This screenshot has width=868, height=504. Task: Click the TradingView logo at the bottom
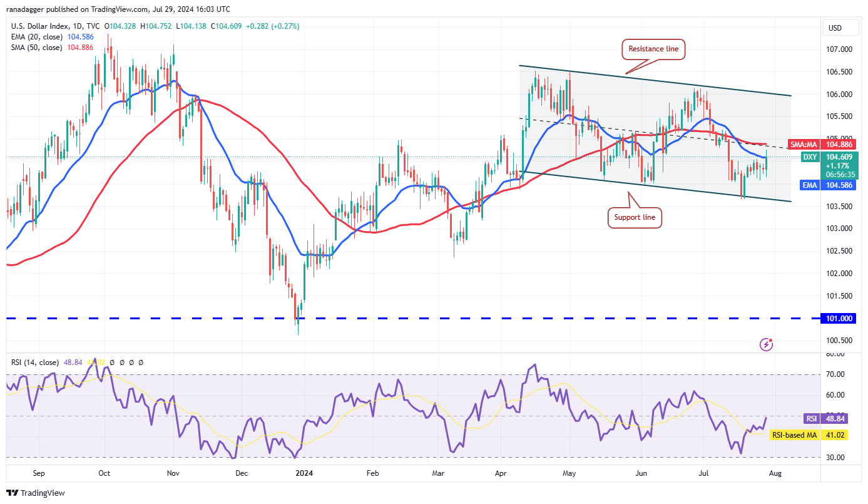coord(36,493)
